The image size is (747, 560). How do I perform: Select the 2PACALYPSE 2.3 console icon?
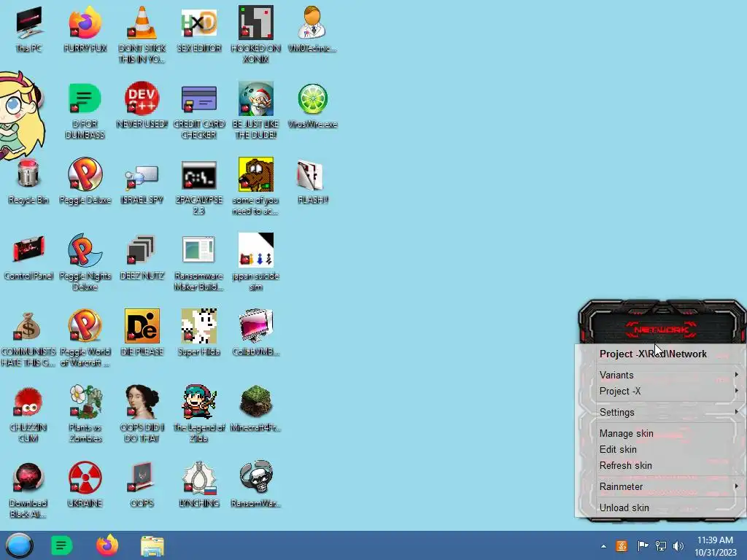click(x=199, y=187)
